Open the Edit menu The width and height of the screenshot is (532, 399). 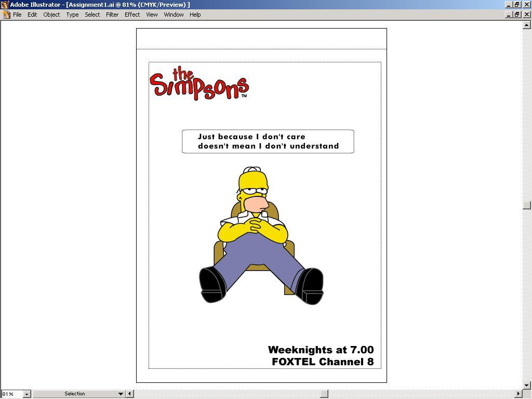coord(32,15)
